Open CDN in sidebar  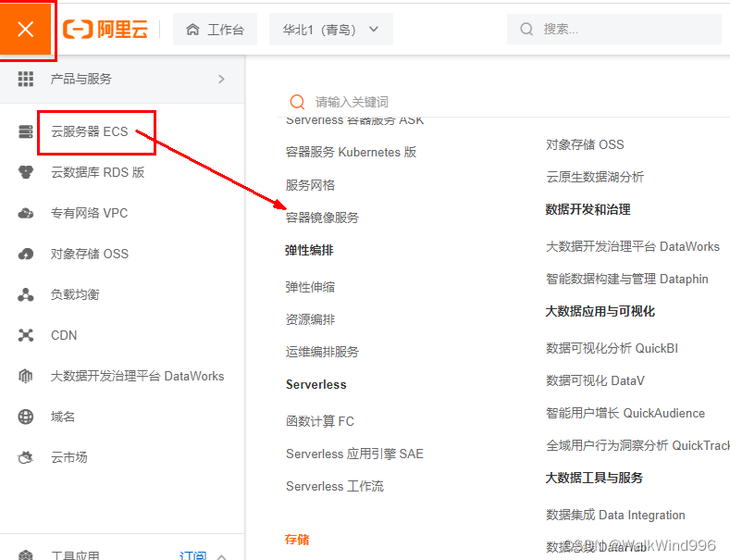[64, 335]
